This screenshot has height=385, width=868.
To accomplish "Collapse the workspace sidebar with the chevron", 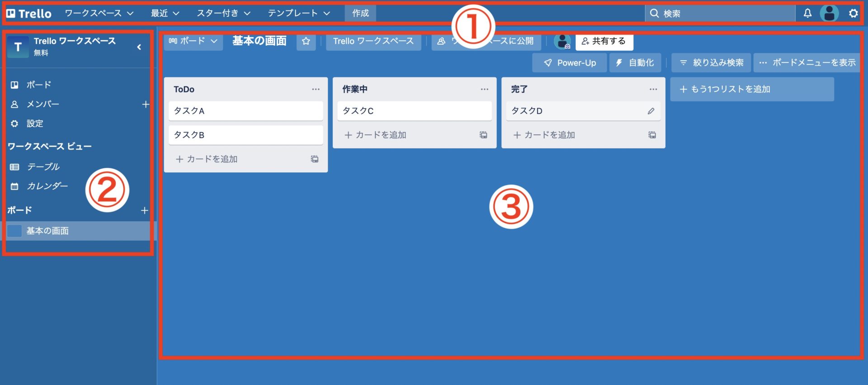I will pyautogui.click(x=139, y=47).
